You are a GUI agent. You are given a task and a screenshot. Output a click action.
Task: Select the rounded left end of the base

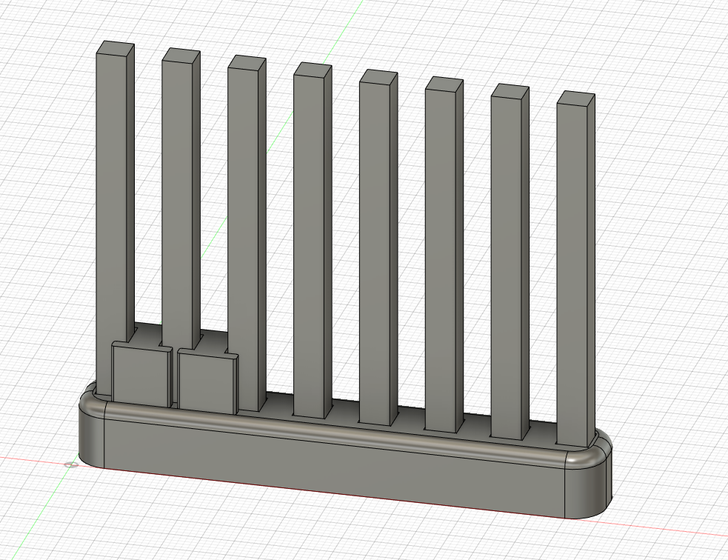[x=92, y=436]
